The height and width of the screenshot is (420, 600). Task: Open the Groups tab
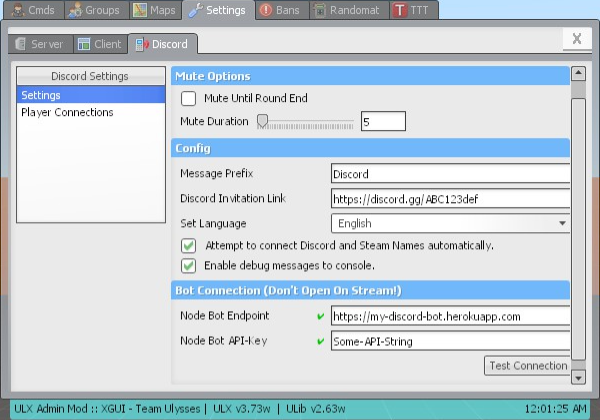pos(96,10)
